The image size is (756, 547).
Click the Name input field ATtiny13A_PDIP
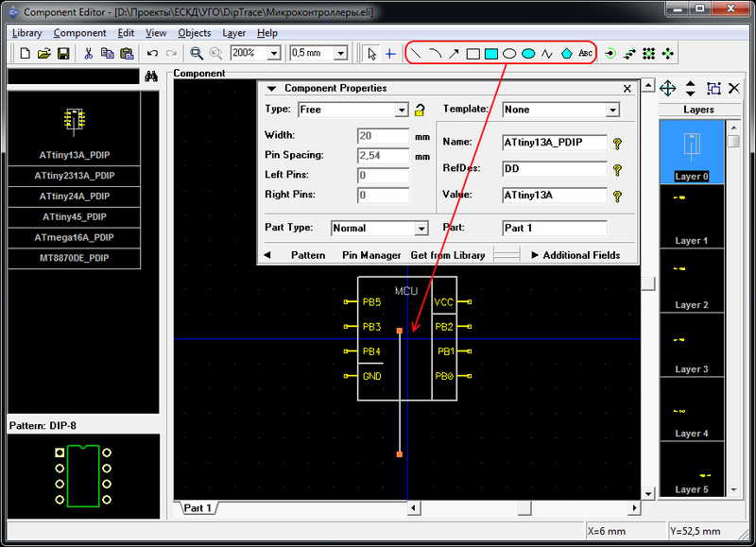coord(554,143)
